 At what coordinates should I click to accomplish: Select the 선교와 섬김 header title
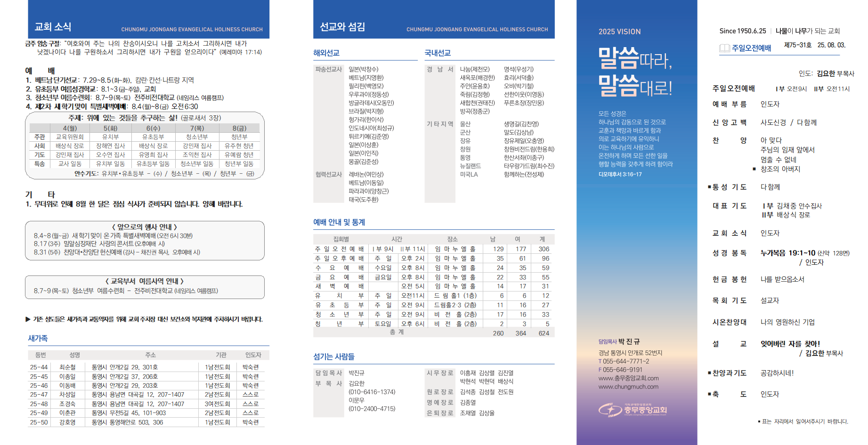(x=342, y=27)
